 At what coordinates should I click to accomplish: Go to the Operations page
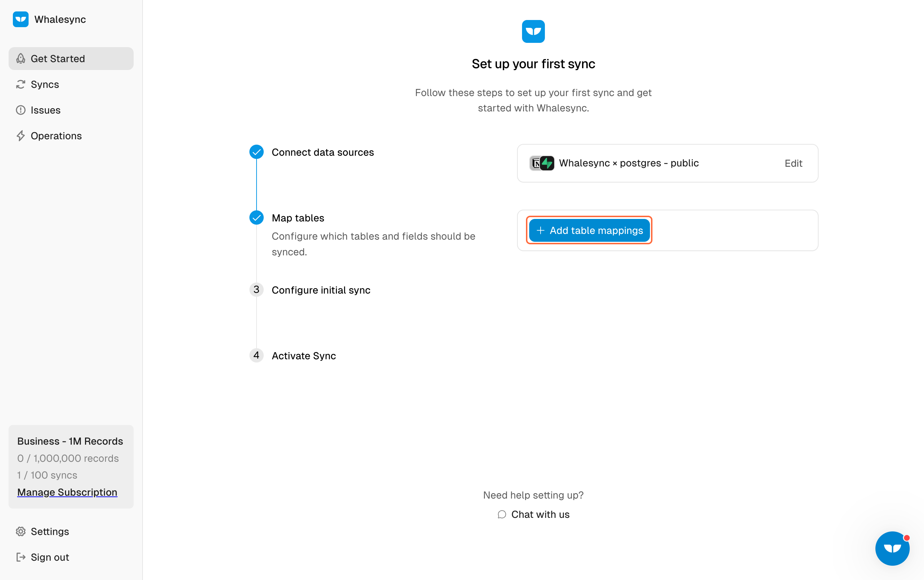[56, 136]
